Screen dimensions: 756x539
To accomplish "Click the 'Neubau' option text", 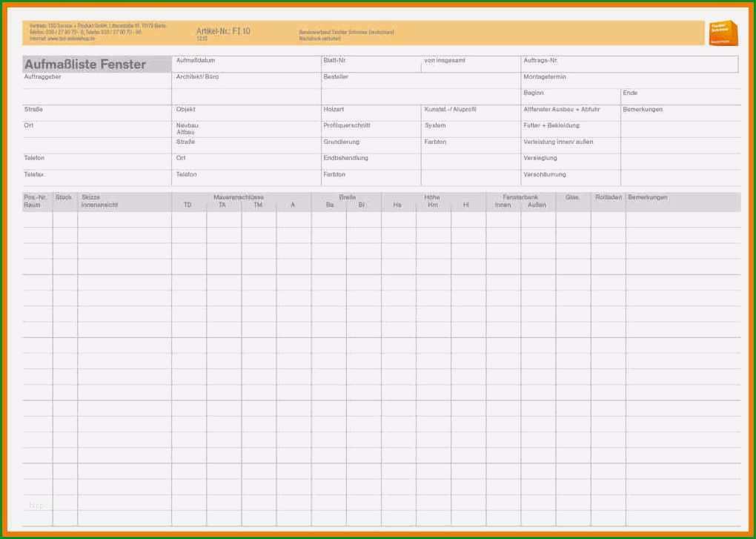I will click(187, 125).
